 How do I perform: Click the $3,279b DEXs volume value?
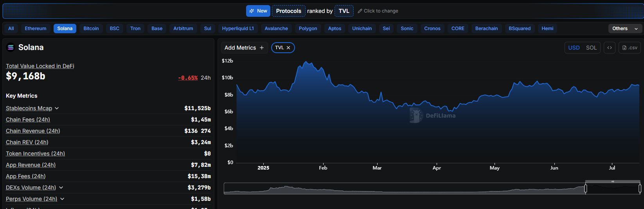199,188
